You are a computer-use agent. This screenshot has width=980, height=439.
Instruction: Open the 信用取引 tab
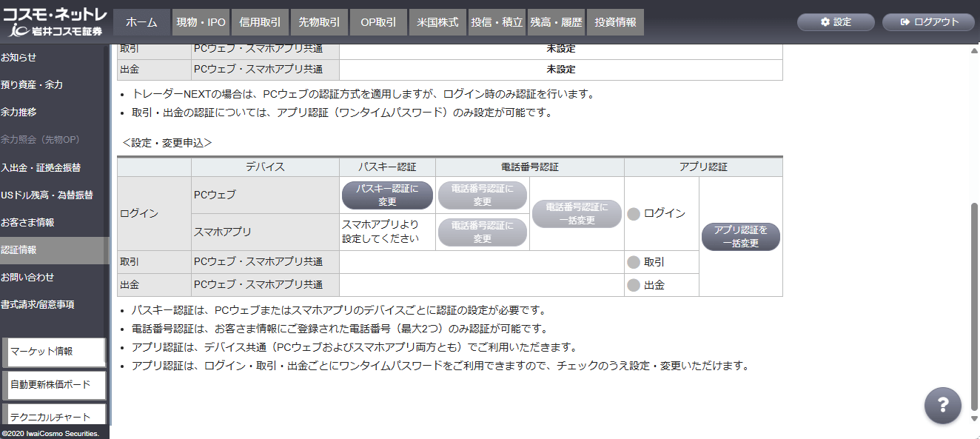pos(260,22)
